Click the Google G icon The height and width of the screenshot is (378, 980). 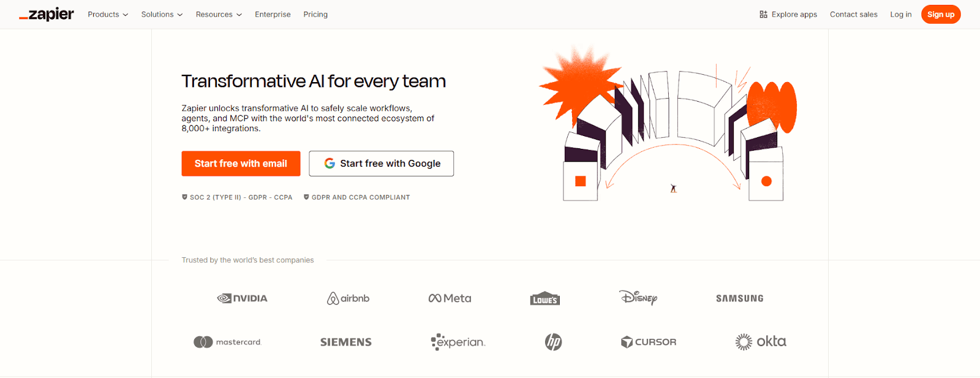tap(330, 164)
